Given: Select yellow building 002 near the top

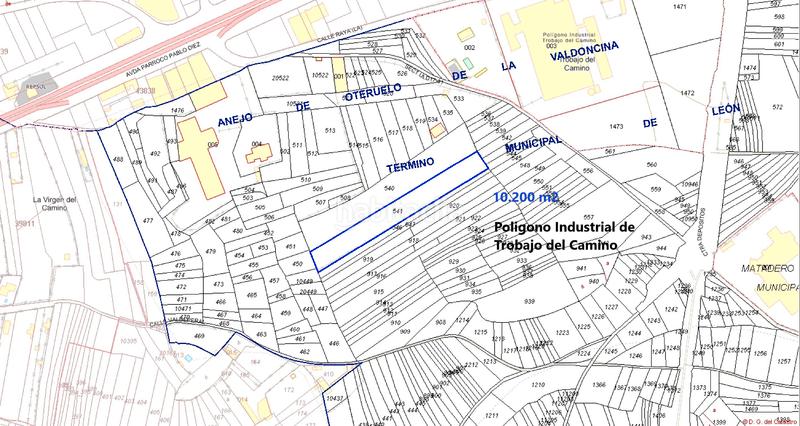Looking at the screenshot, I should 466,34.
